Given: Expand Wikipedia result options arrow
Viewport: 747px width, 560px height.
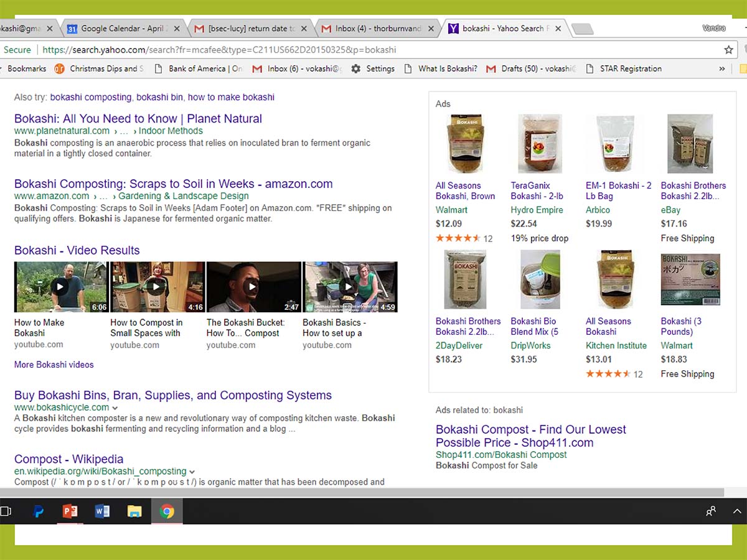Looking at the screenshot, I should (x=192, y=472).
